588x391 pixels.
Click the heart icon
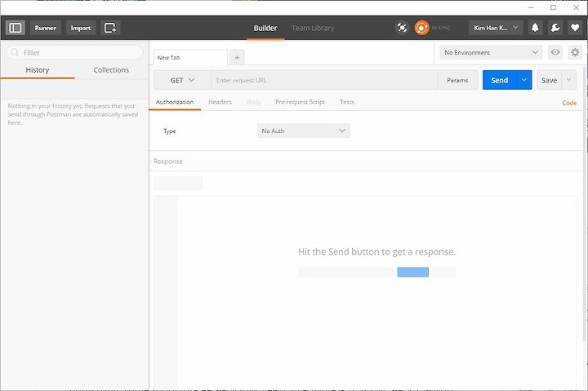575,28
